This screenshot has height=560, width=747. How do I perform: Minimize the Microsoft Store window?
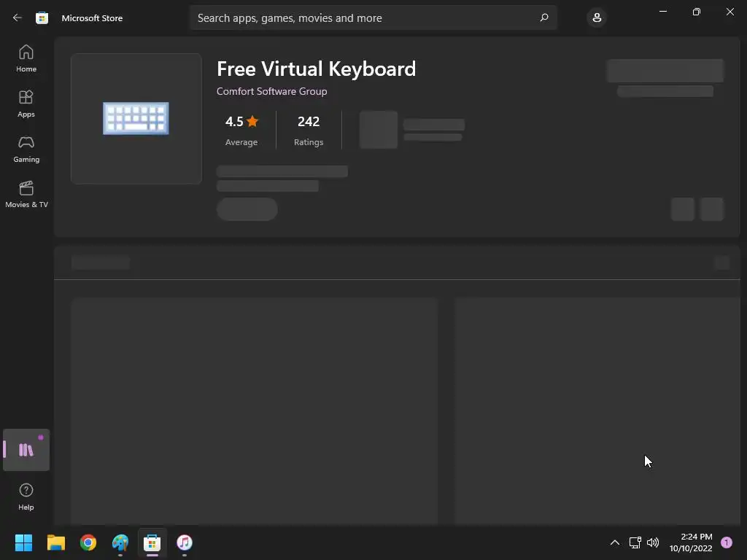click(x=663, y=12)
